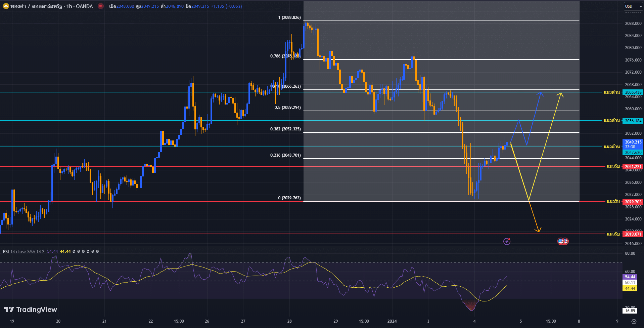Open the US flag economic event marker

(x=563, y=241)
